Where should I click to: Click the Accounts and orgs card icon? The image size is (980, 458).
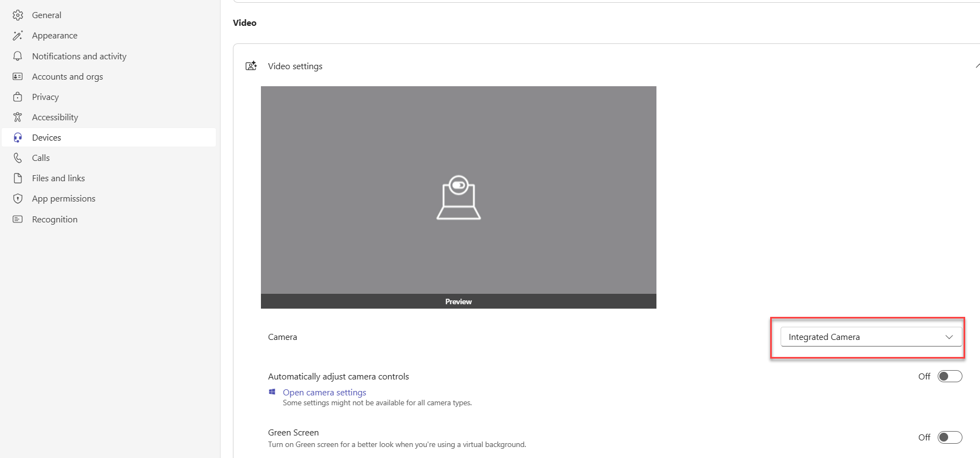pyautogui.click(x=18, y=76)
